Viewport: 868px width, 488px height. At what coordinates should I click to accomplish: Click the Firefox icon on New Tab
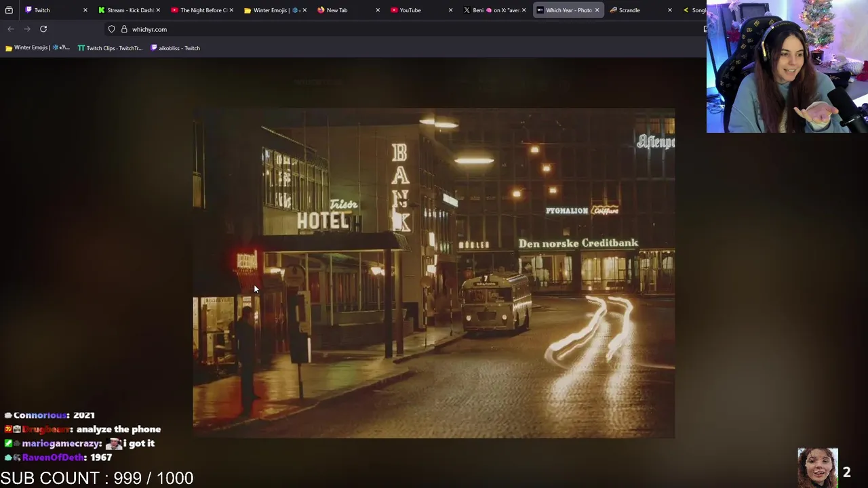click(321, 10)
